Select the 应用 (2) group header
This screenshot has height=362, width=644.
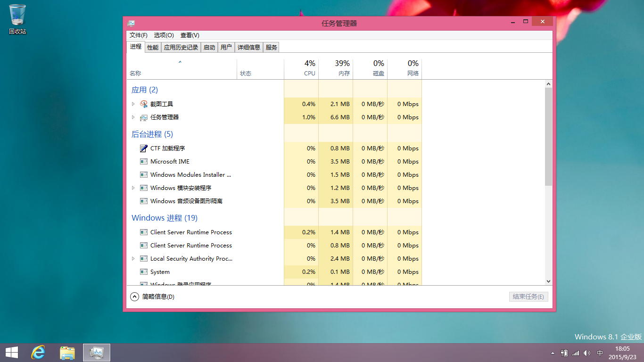[145, 90]
